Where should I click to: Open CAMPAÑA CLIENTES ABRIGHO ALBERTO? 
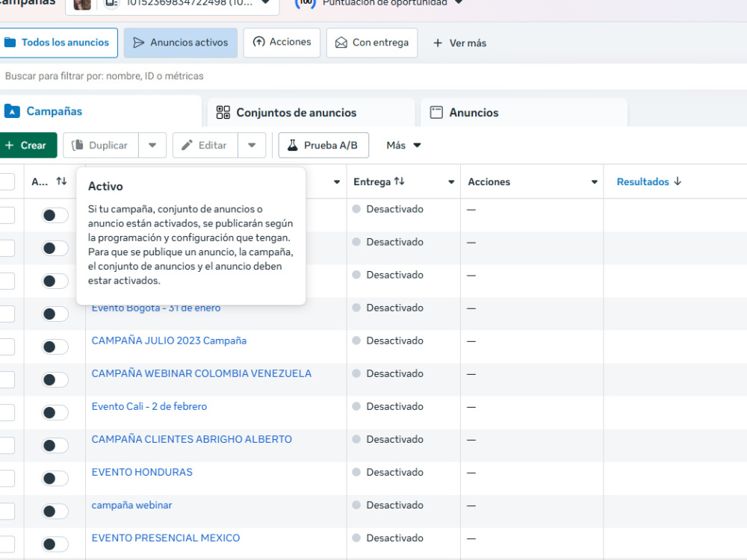tap(191, 440)
